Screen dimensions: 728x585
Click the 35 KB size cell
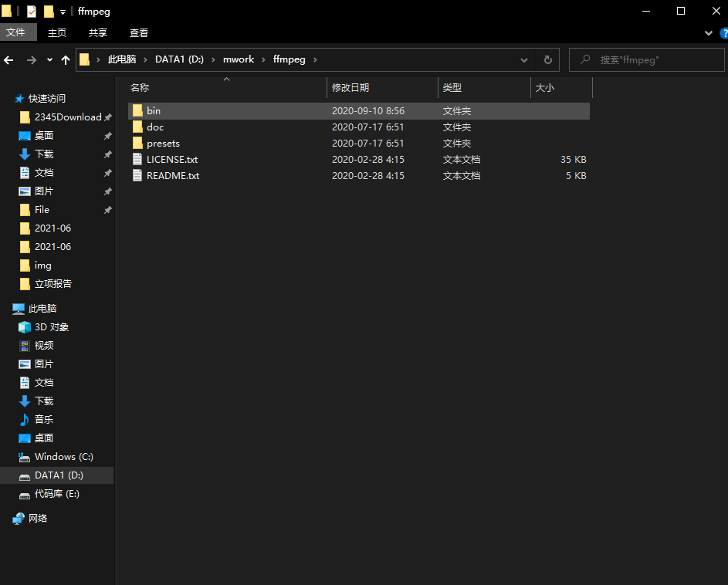574,159
